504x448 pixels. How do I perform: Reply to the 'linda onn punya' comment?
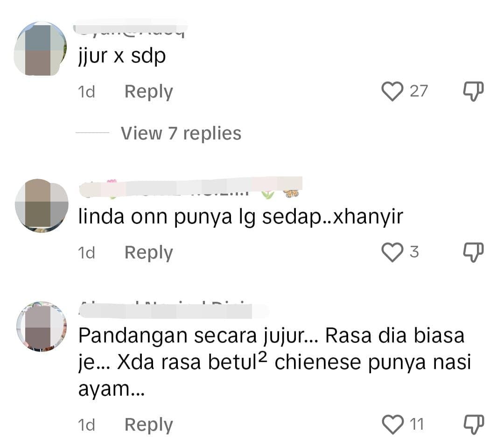pos(148,252)
